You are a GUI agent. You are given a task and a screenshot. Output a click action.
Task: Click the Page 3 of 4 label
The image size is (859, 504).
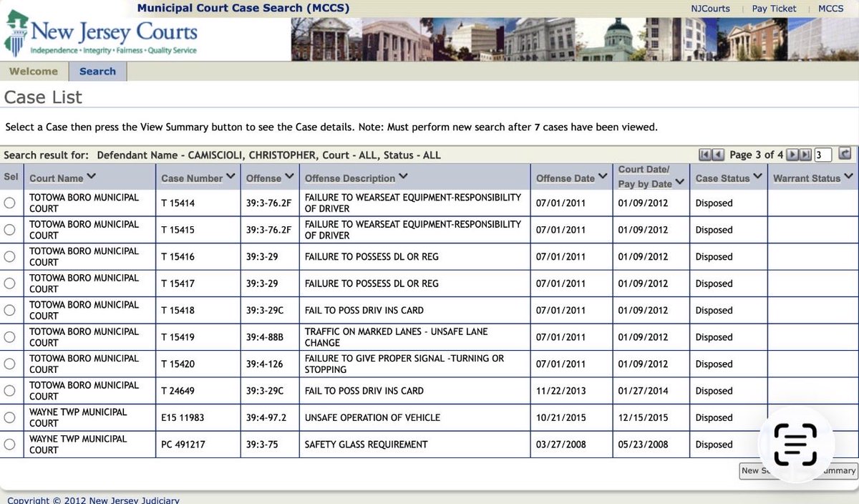point(757,155)
